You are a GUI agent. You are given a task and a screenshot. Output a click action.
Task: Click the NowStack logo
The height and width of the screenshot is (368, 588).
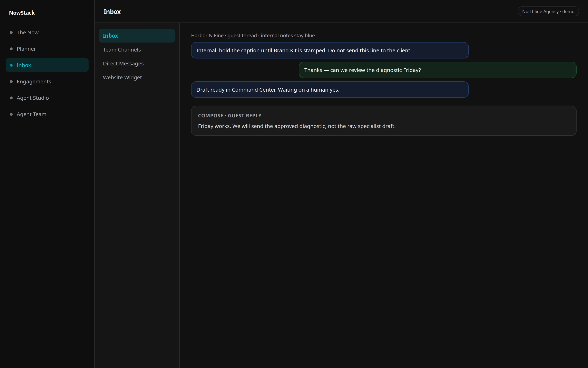coord(22,13)
